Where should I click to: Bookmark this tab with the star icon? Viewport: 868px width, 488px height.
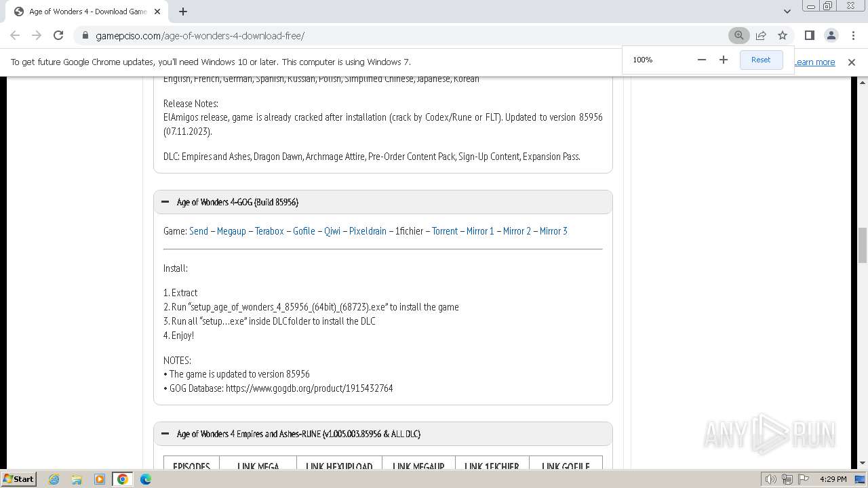[x=783, y=35]
